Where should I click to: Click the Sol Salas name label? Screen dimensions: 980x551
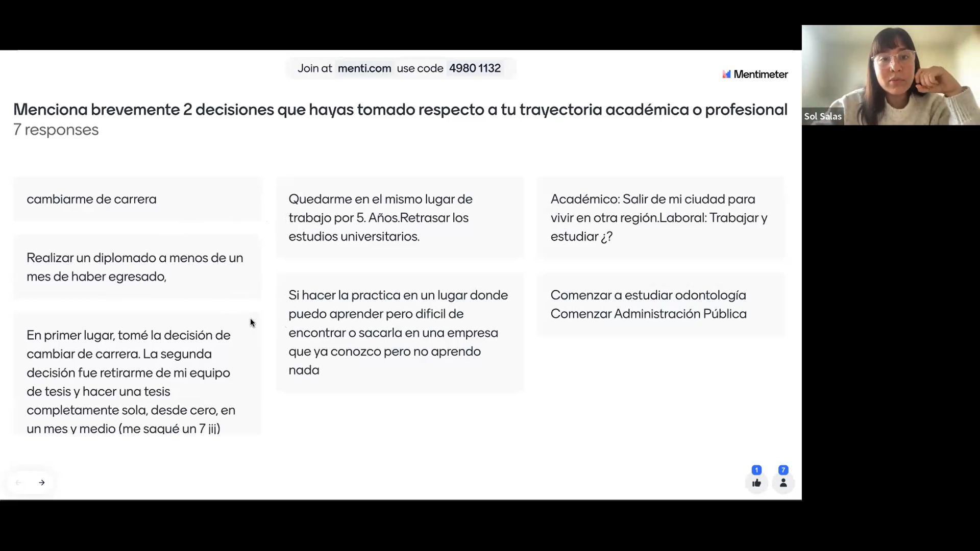pos(822,116)
